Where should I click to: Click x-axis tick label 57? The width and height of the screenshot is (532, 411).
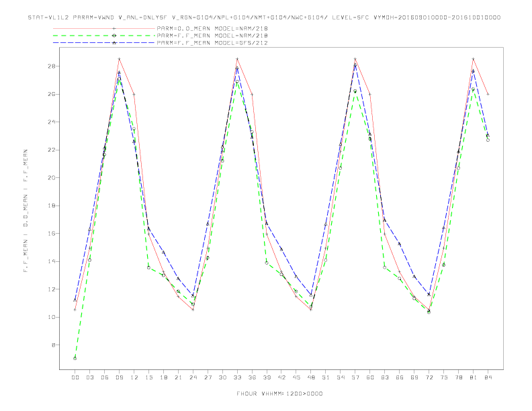(355, 377)
